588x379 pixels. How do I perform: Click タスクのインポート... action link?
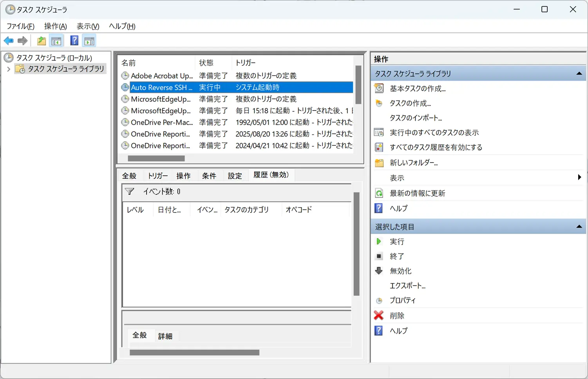tap(416, 118)
